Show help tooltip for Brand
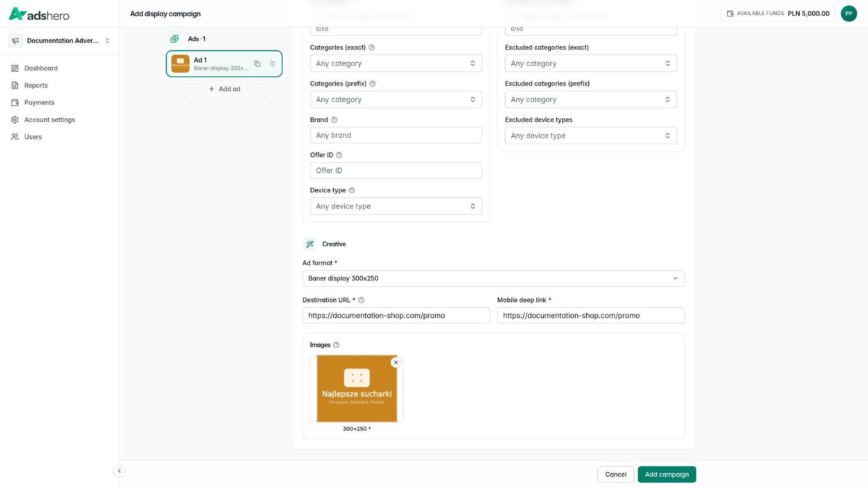 coord(334,120)
